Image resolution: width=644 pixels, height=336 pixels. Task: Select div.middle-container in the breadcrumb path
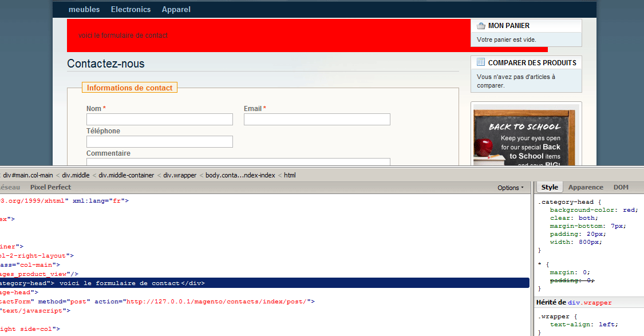pos(126,175)
